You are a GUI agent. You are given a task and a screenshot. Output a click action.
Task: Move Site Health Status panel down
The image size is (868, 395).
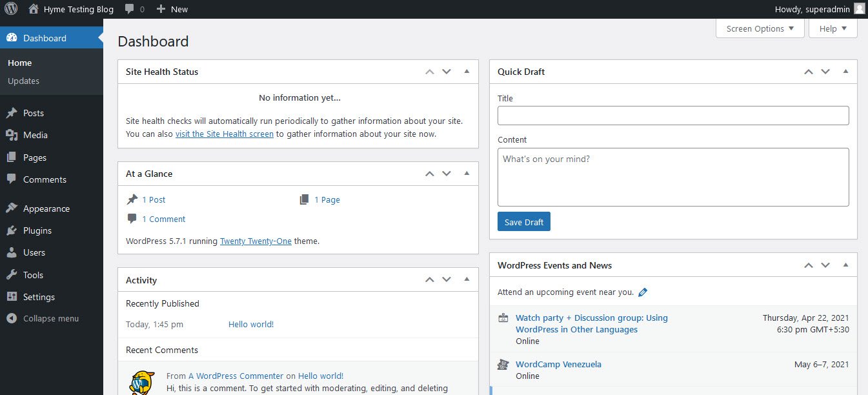tap(447, 72)
